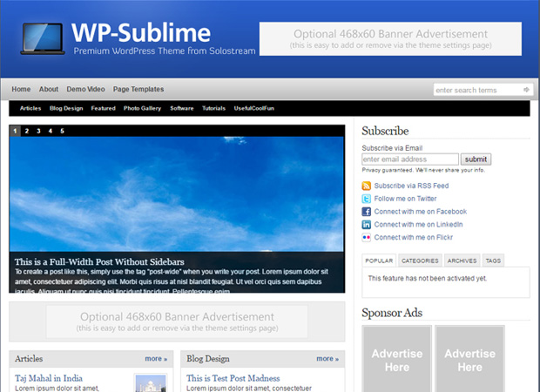Click the Twitter bird icon
This screenshot has height=392, width=540.
point(366,199)
